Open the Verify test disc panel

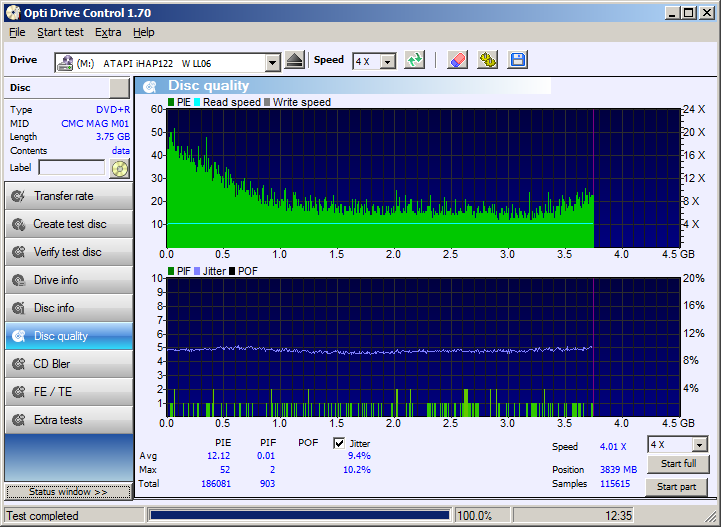coord(69,252)
